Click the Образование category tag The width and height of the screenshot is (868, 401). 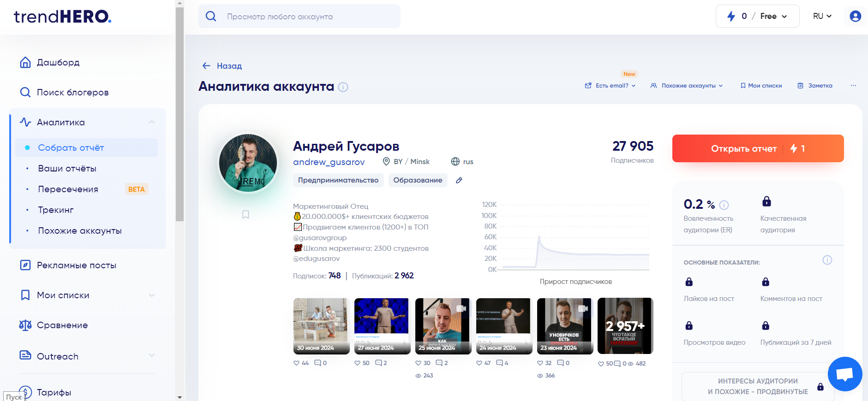[x=418, y=180]
